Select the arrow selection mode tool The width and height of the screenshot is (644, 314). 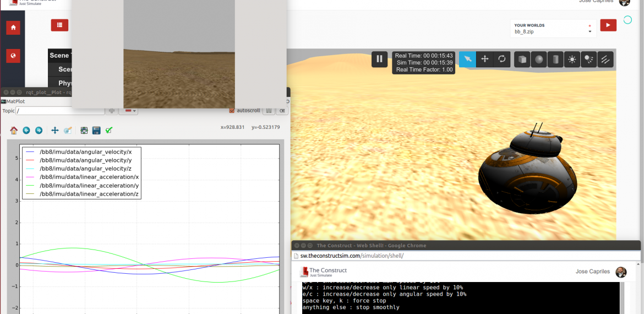coord(467,59)
